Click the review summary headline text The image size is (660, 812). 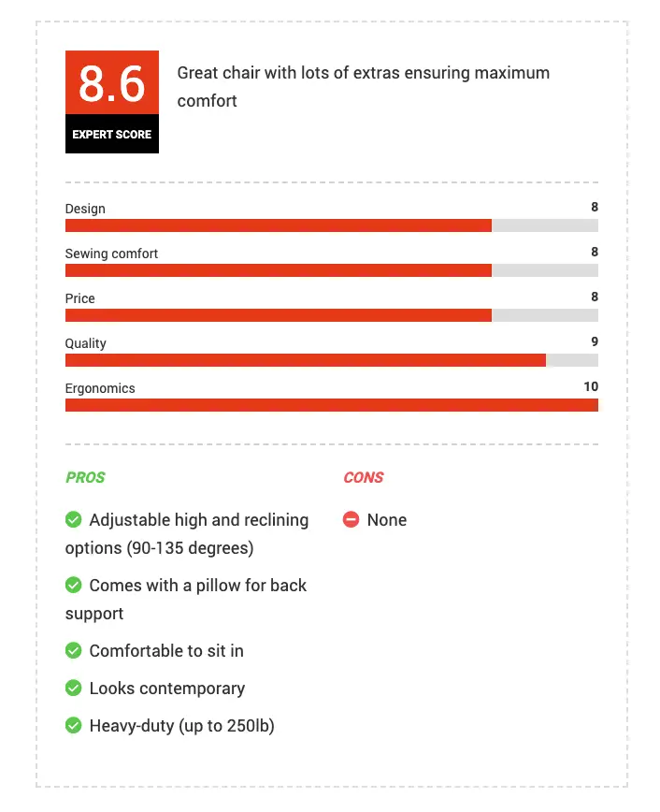point(364,86)
